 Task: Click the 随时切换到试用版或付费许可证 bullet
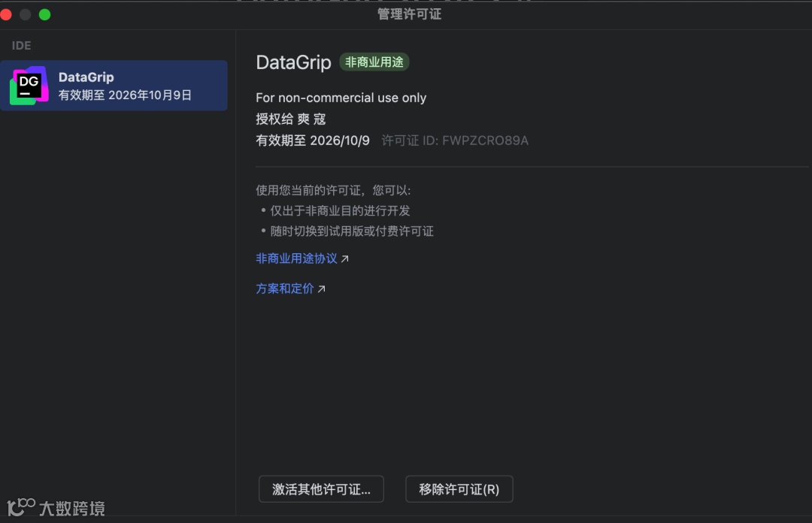pos(352,231)
